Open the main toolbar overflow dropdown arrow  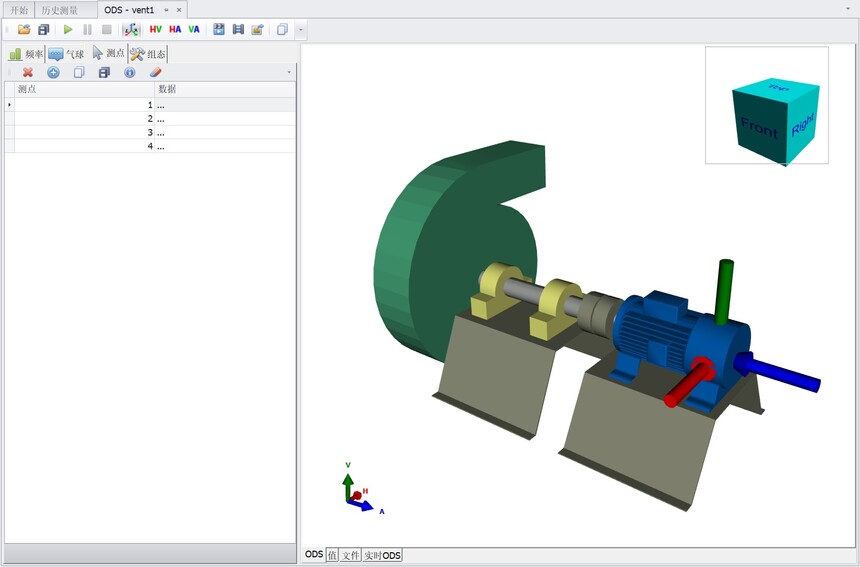301,30
